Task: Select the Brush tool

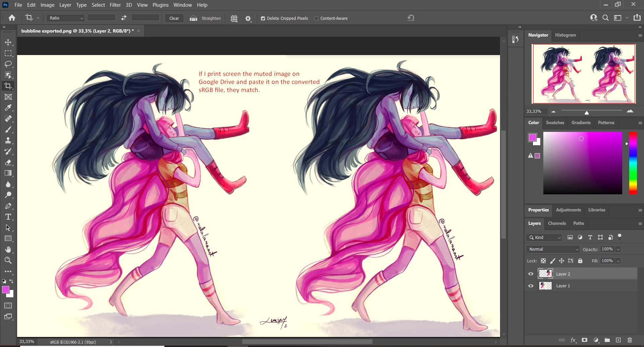Action: pyautogui.click(x=8, y=130)
